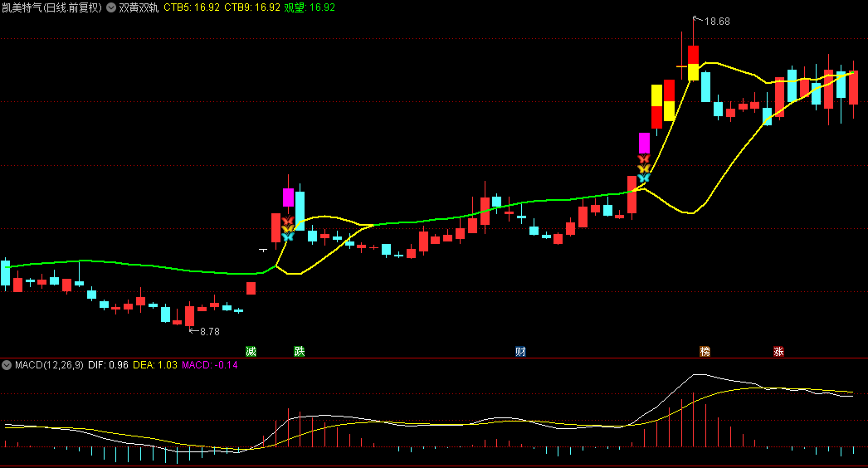
Task: Open the 榜 event marker
Action: pos(705,351)
